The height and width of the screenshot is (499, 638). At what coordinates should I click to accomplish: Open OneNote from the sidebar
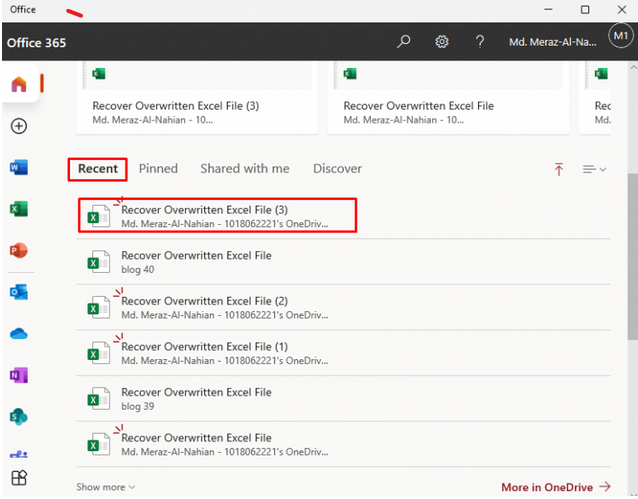(x=19, y=375)
